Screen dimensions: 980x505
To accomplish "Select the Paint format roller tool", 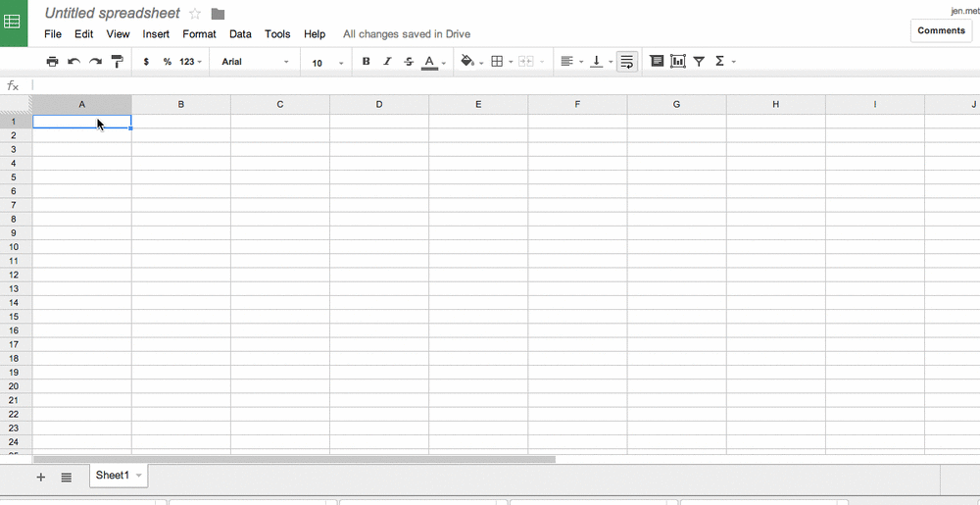I will (x=118, y=62).
